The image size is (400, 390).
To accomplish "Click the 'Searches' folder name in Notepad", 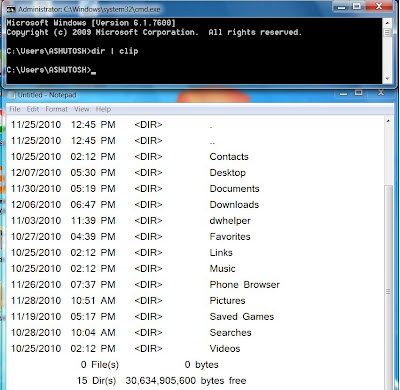I will (x=230, y=333).
